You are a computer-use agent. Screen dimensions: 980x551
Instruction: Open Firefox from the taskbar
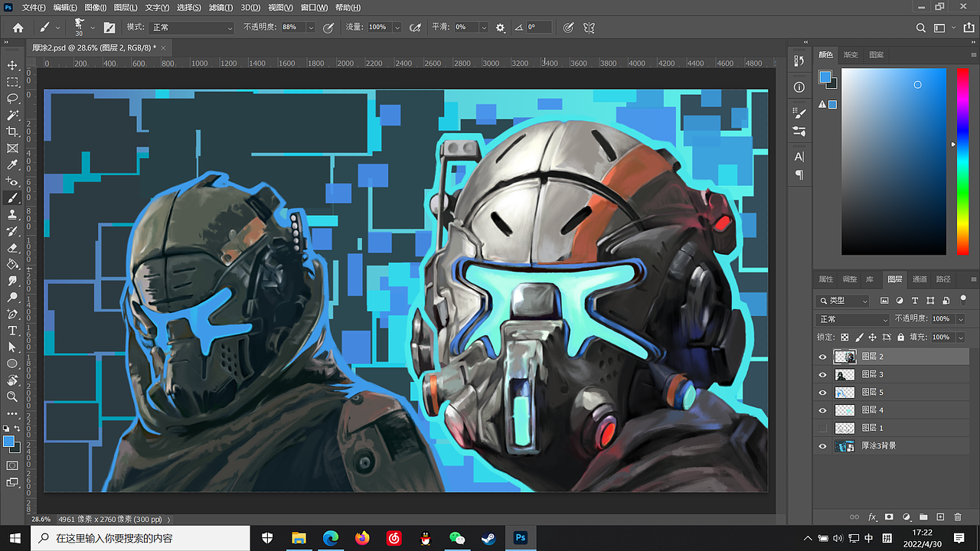click(362, 538)
